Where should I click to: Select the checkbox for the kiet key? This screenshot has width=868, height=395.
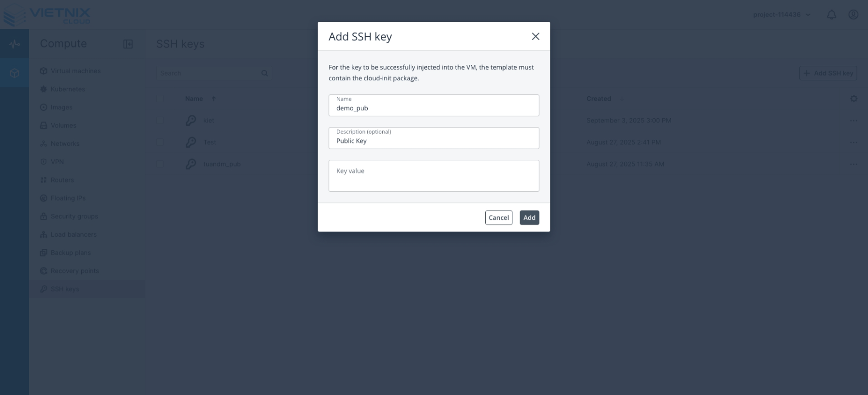coord(161,120)
